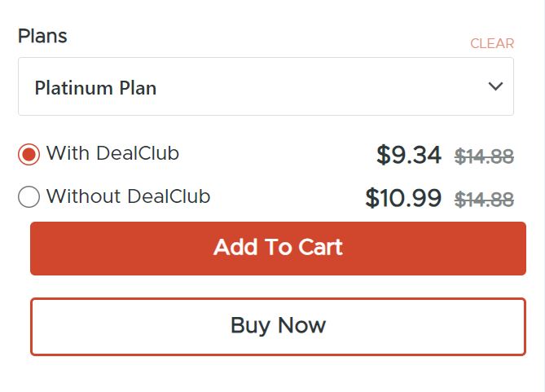
Task: Open the Platinum Plan dropdown
Action: pyautogui.click(x=266, y=86)
